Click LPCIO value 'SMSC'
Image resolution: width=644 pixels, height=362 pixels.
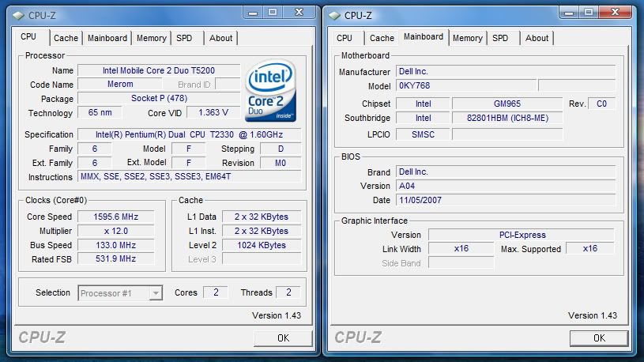pyautogui.click(x=423, y=134)
